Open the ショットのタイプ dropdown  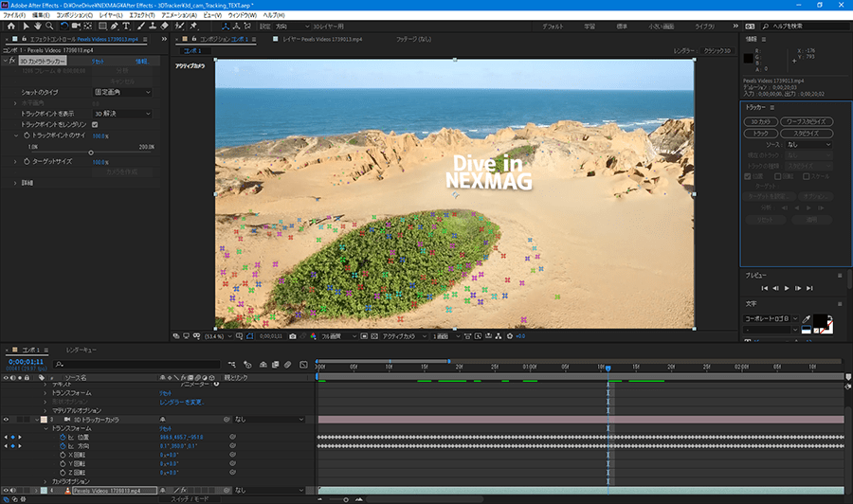click(x=121, y=92)
